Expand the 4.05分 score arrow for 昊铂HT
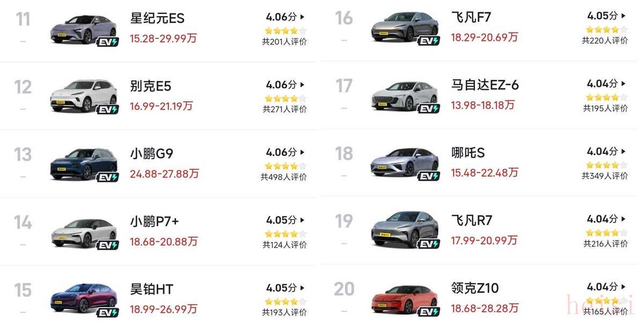 click(x=303, y=288)
